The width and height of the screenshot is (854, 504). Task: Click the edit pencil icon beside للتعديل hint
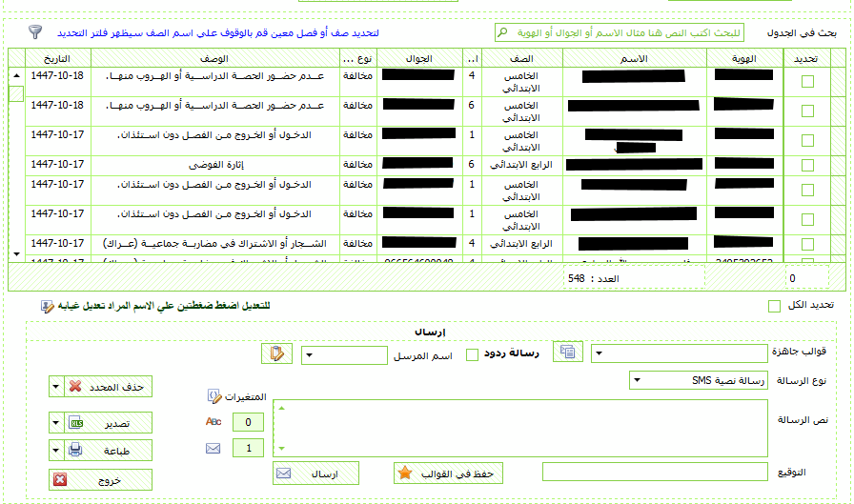[48, 307]
